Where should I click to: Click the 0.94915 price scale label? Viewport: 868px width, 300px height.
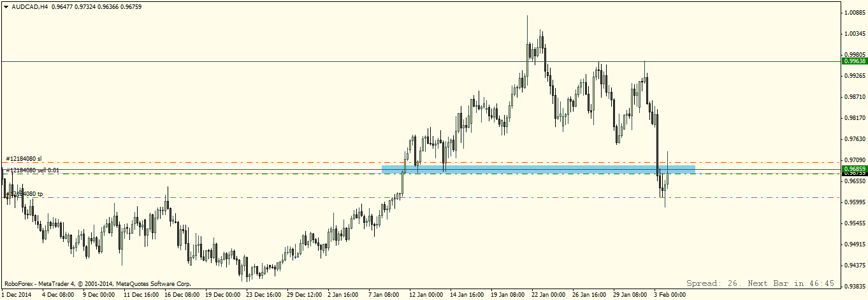[x=855, y=245]
